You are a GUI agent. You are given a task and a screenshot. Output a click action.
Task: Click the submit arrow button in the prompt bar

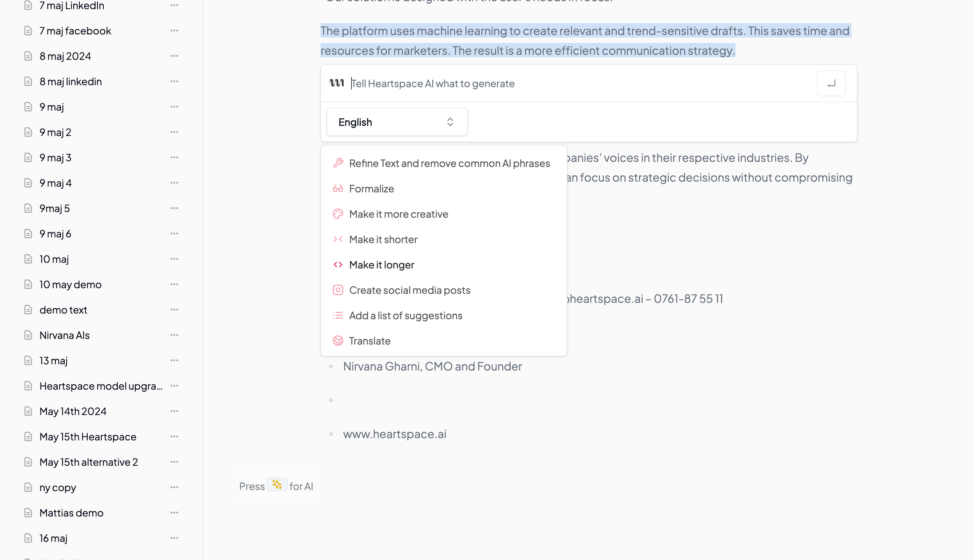click(831, 83)
